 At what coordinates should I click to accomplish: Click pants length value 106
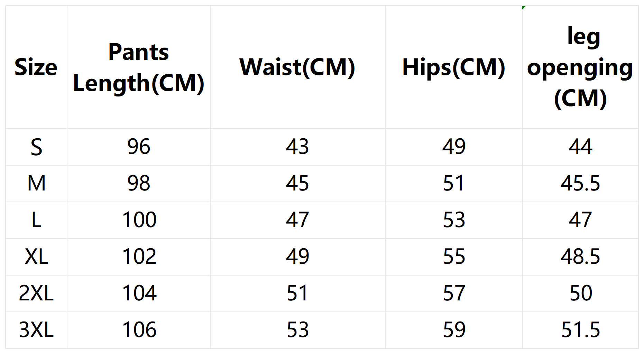pyautogui.click(x=139, y=330)
